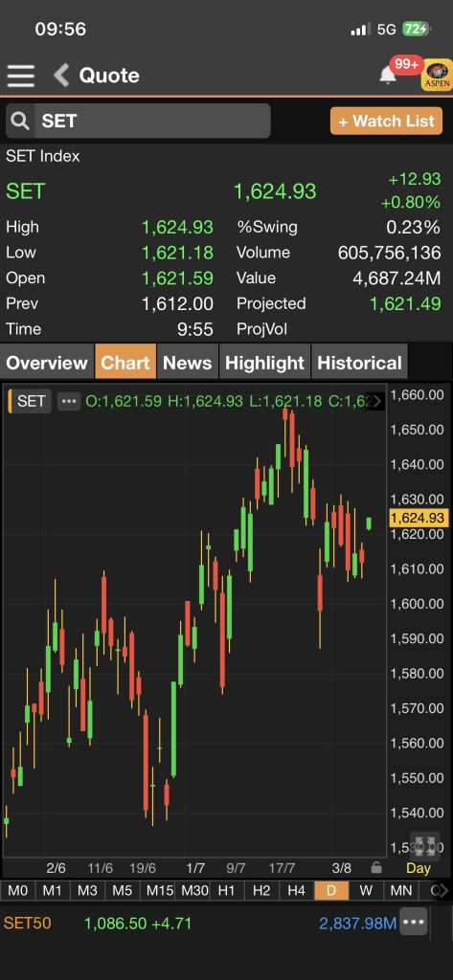
Task: Go back using the Quote chevron
Action: (61, 76)
